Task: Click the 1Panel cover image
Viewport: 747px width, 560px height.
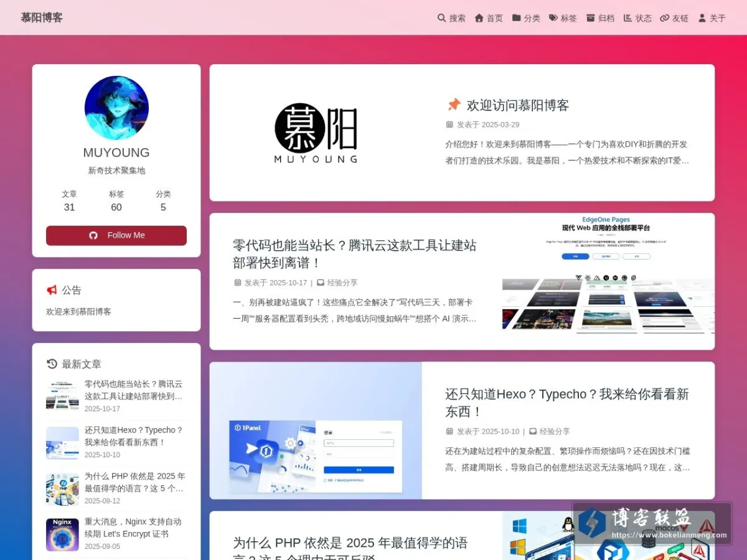Action: (x=316, y=431)
